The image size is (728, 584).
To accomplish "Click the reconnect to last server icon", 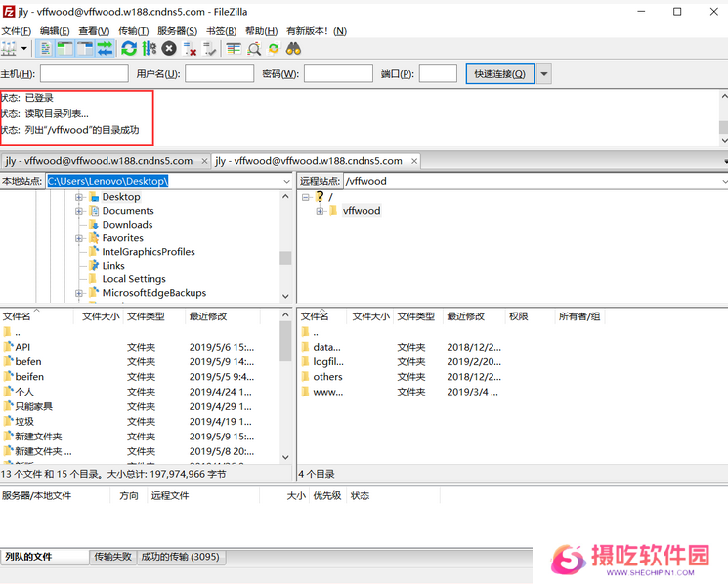I will [x=209, y=48].
